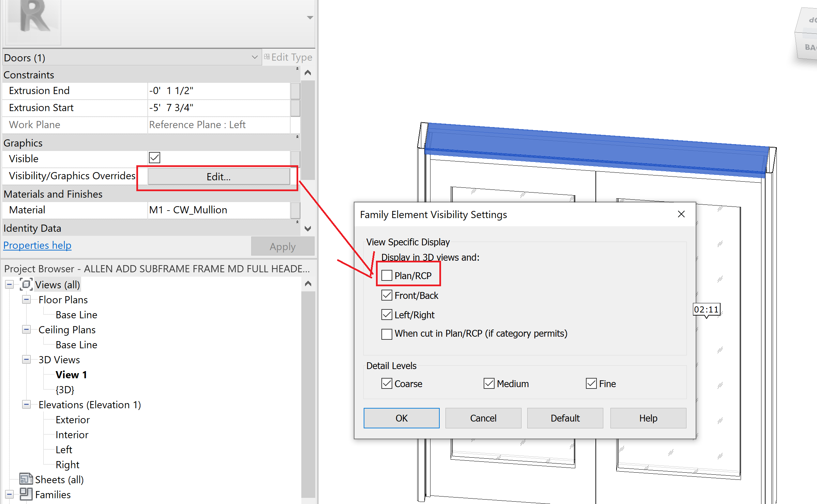Click the Extrusion End value field
Image resolution: width=817 pixels, height=504 pixels.
click(219, 91)
